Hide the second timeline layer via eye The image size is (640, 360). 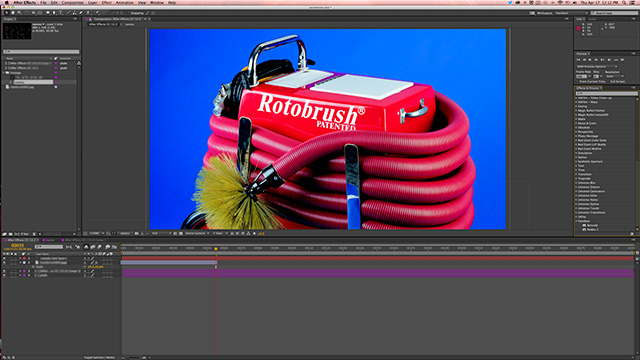(x=4, y=262)
